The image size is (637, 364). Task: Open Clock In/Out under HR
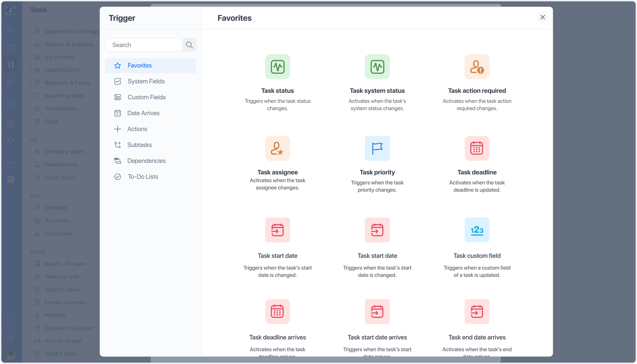click(x=55, y=177)
